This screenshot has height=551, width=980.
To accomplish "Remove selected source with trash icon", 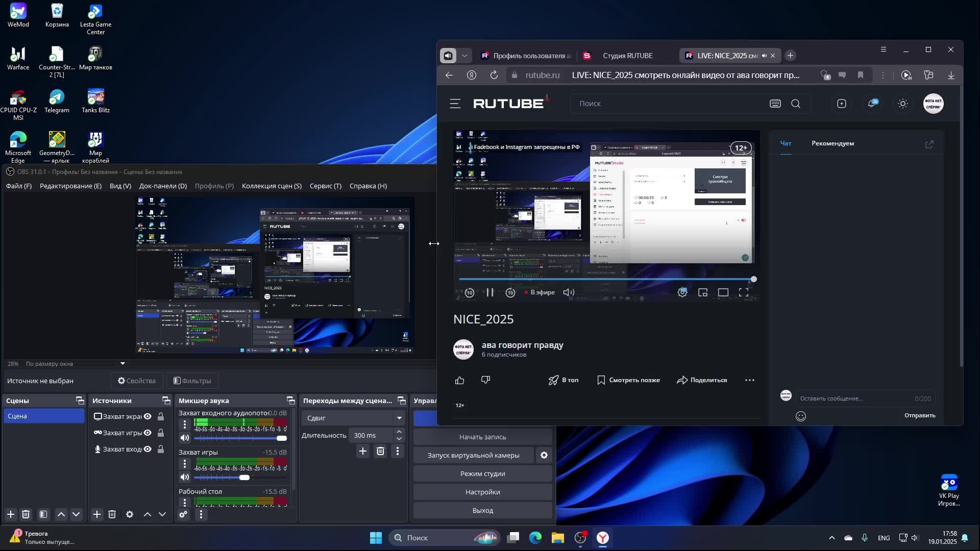I will click(x=112, y=514).
